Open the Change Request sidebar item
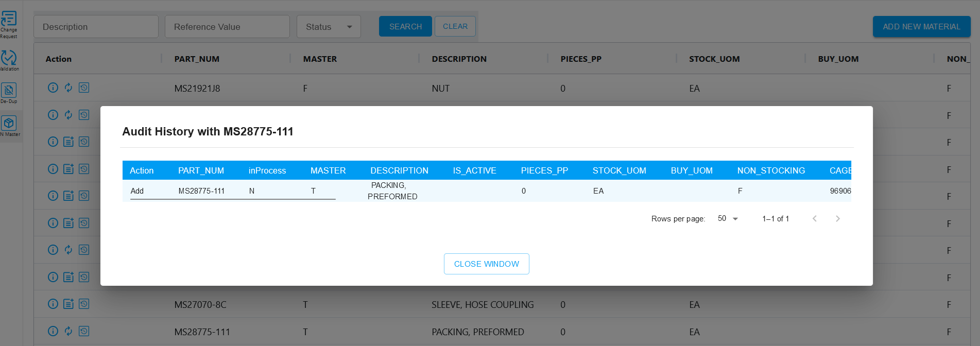 pyautogui.click(x=9, y=25)
